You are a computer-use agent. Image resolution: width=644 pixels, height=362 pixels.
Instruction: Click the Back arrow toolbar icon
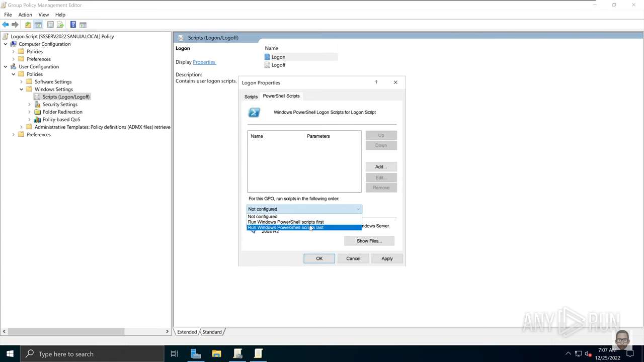(6, 25)
